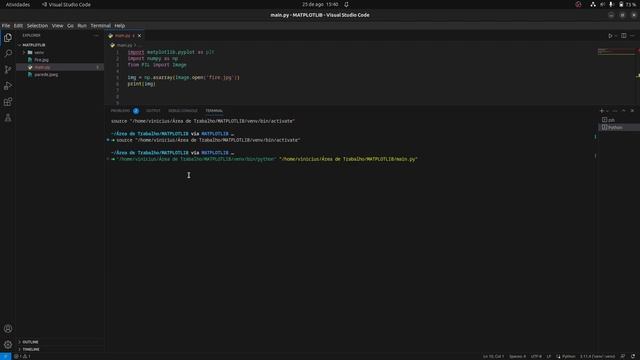Viewport: 640px width, 360px height.
Task: Click the editor minimap
Action: [616, 52]
